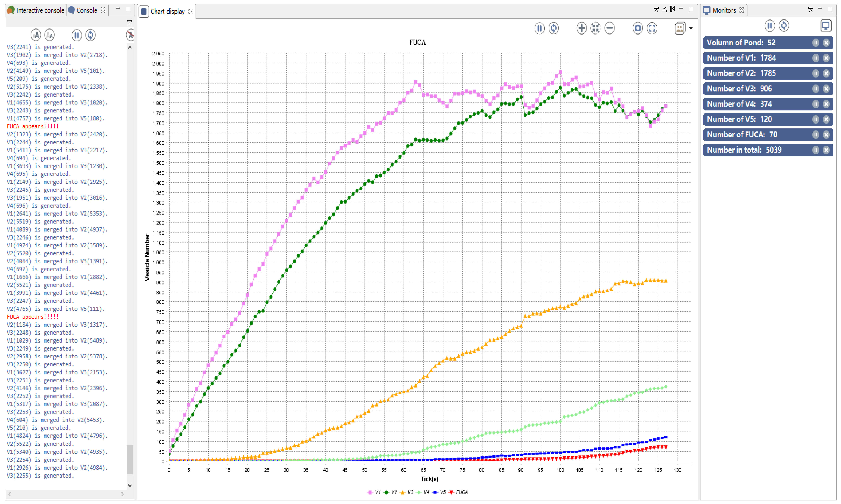Switch to the Interactive console tab

click(x=35, y=10)
